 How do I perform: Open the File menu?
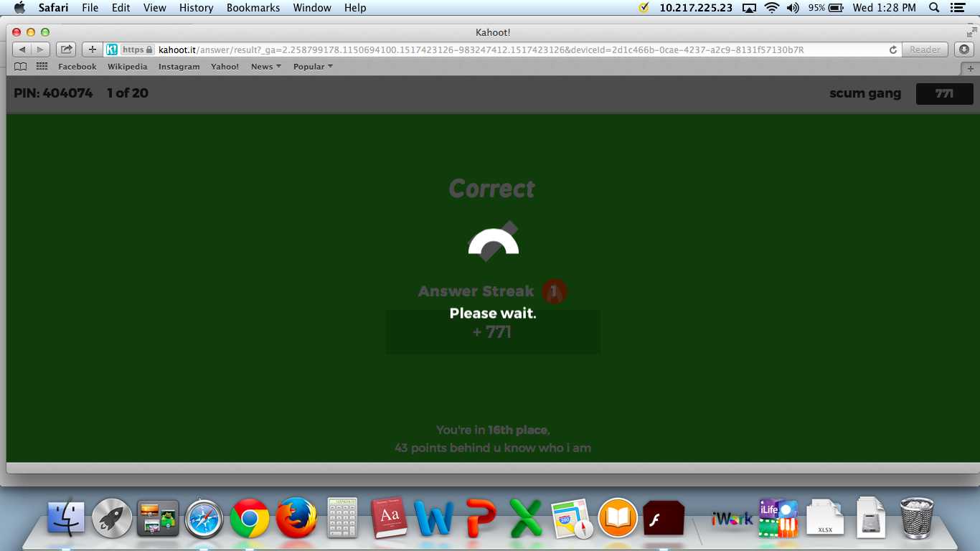click(x=90, y=8)
